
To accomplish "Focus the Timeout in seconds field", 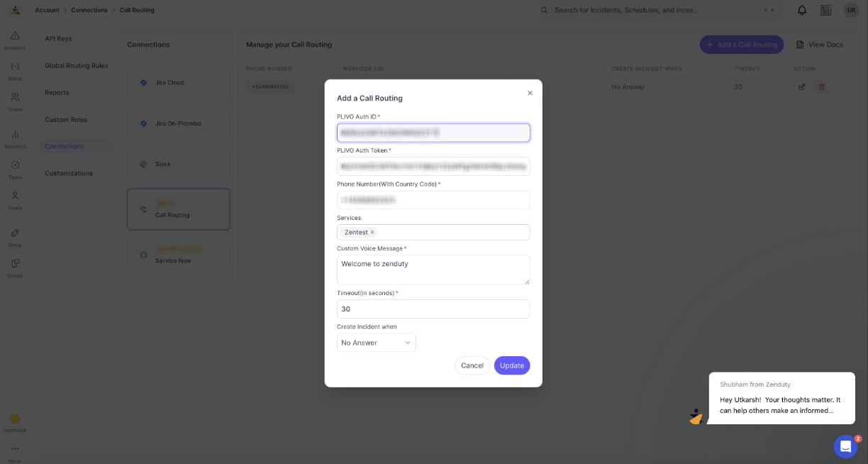I will coord(433,309).
